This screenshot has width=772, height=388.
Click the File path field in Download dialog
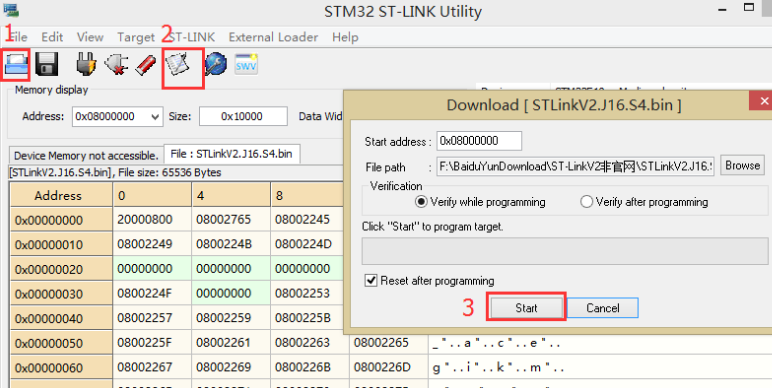[575, 167]
